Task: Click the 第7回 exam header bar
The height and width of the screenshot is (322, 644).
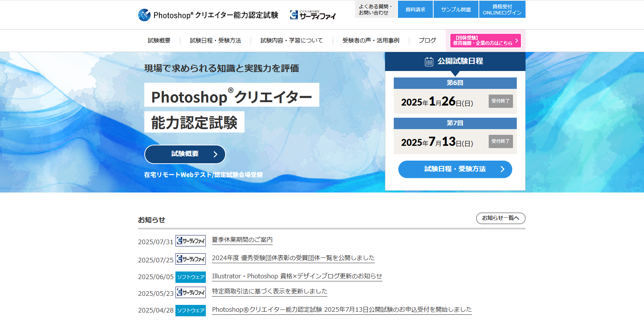Action: (455, 123)
